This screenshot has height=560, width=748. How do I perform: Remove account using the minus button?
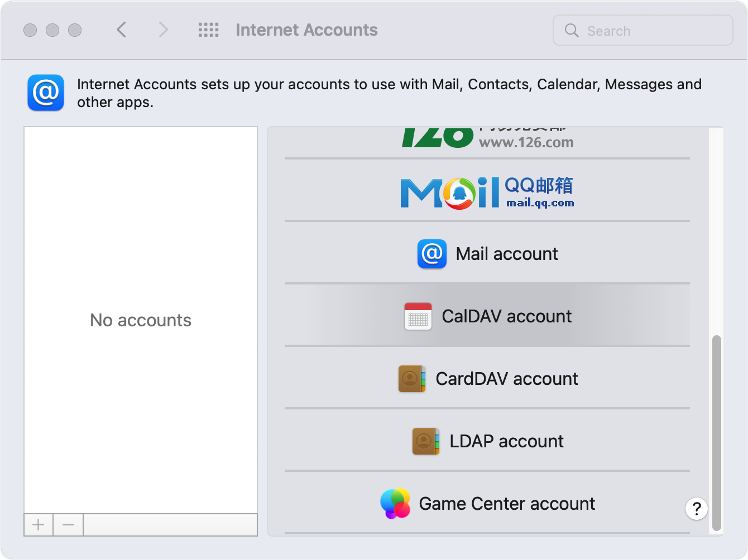68,525
